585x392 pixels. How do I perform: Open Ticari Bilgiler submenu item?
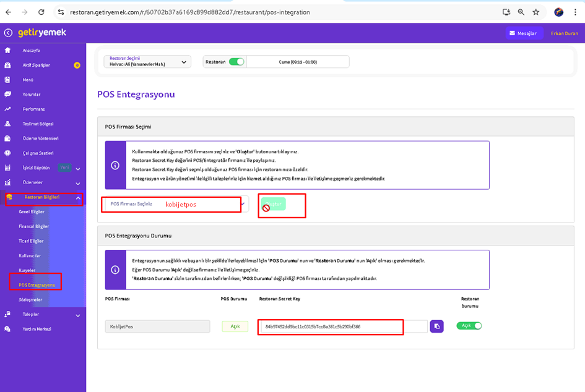(31, 241)
